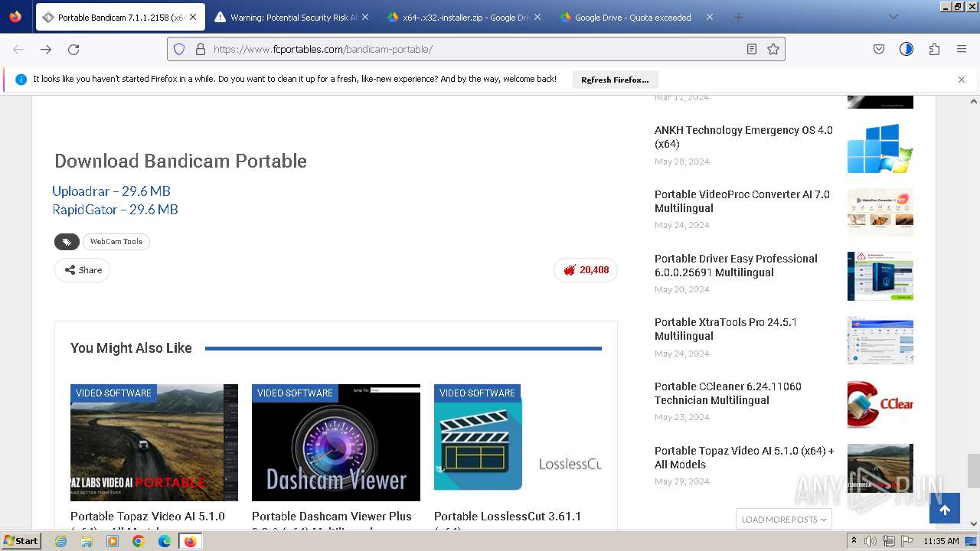Open Portable CCleaner 6.24.11060 Technician post
The width and height of the screenshot is (980, 551).
(728, 393)
